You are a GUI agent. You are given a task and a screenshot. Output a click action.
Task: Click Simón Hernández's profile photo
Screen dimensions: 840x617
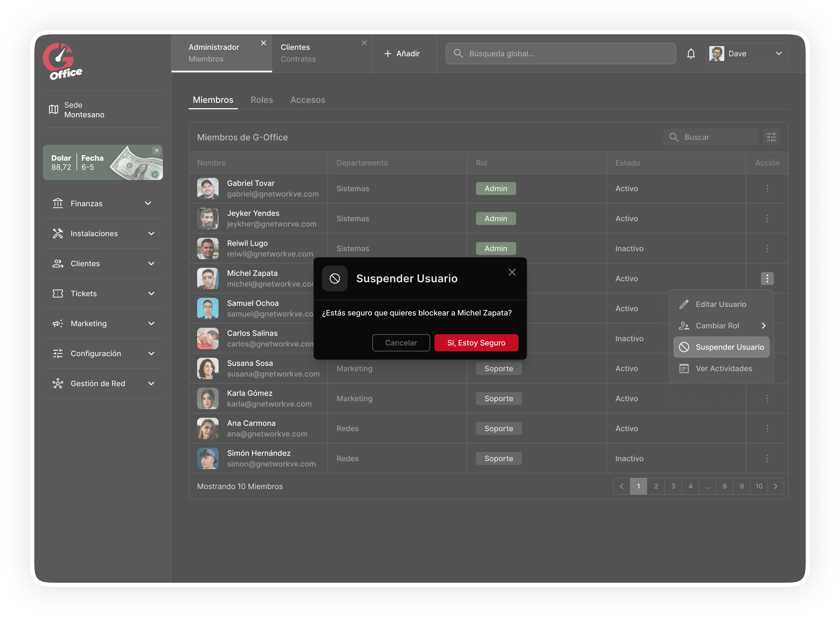click(x=208, y=458)
